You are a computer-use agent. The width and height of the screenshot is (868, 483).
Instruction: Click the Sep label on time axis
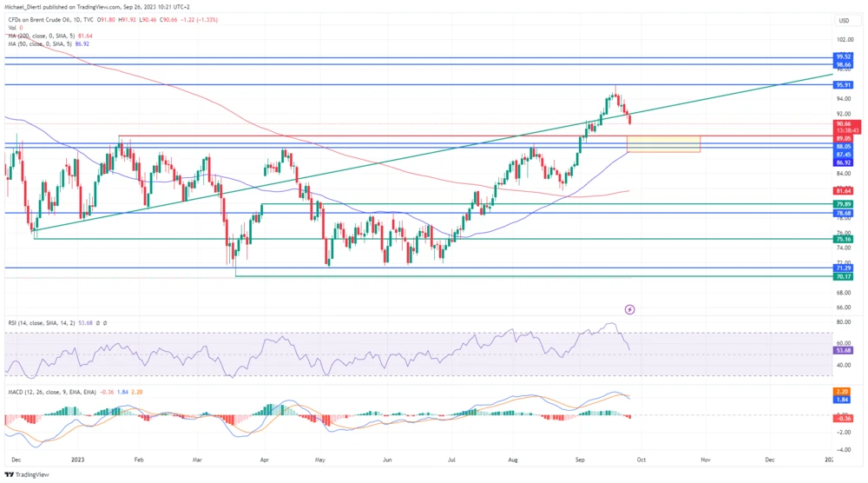coord(577,457)
